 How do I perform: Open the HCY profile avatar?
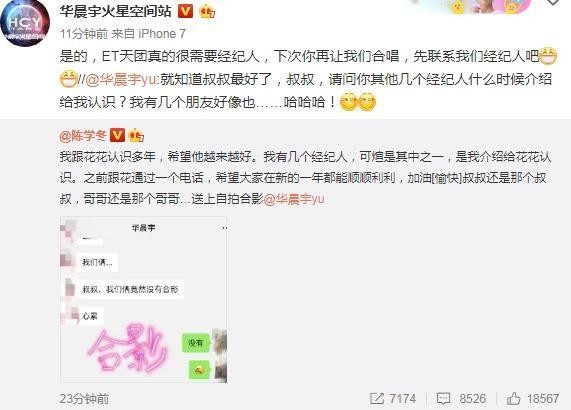(25, 23)
